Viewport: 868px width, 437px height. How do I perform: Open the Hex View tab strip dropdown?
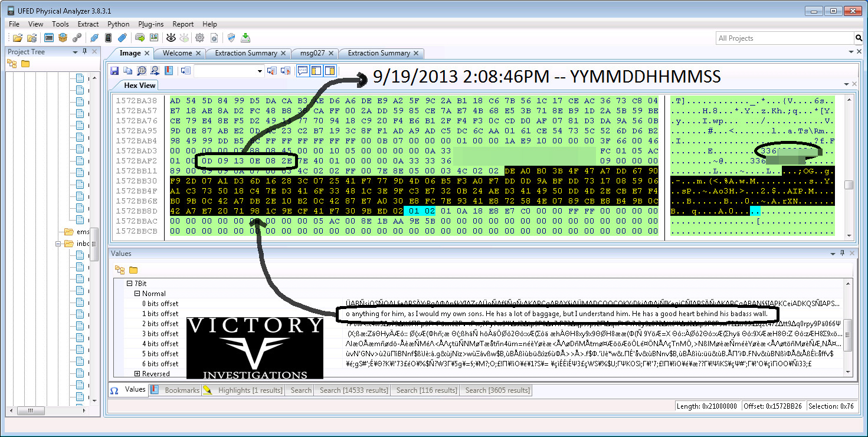click(846, 85)
